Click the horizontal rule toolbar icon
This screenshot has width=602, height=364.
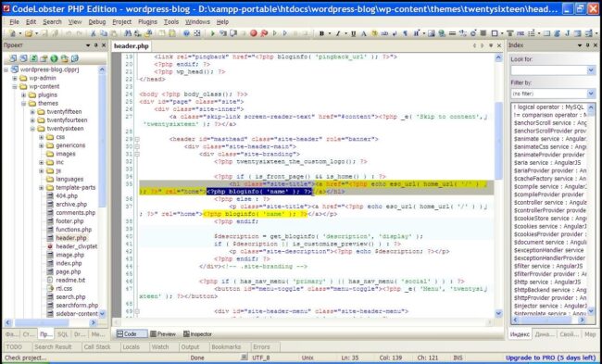click(452, 33)
